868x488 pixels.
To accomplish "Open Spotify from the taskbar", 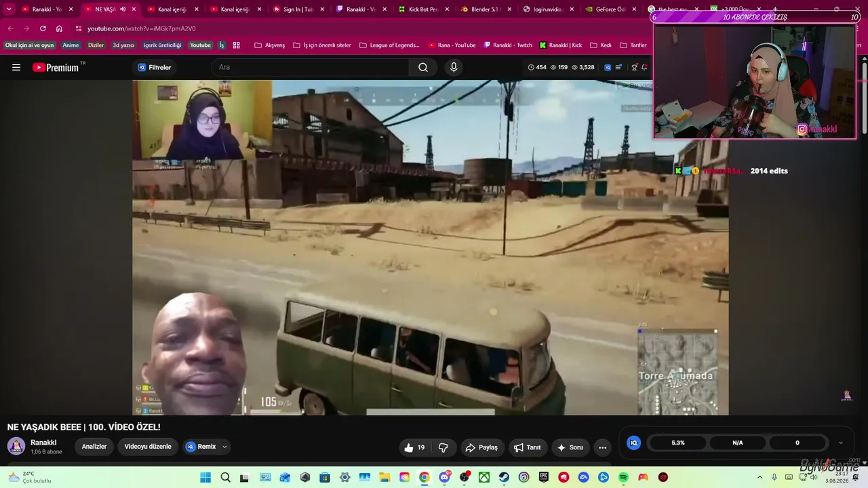I will [x=623, y=477].
